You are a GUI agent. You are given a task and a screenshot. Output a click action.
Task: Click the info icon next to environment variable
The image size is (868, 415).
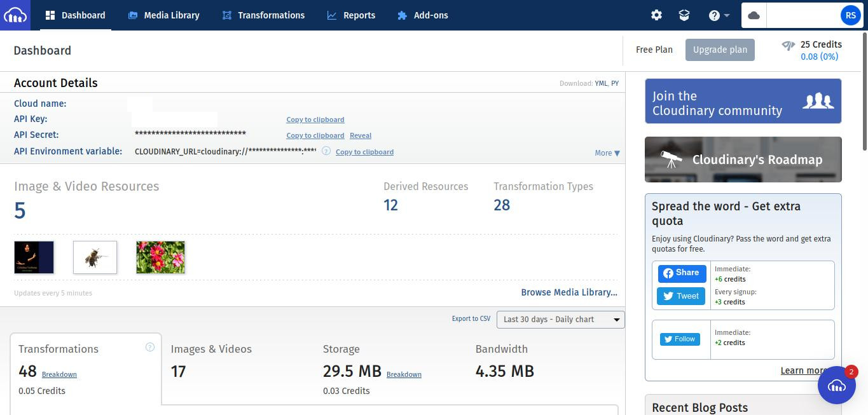pyautogui.click(x=326, y=151)
